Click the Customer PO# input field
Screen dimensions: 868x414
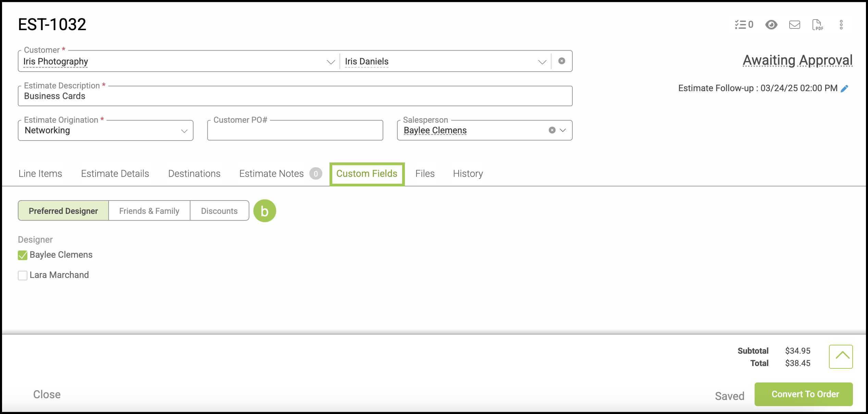295,131
